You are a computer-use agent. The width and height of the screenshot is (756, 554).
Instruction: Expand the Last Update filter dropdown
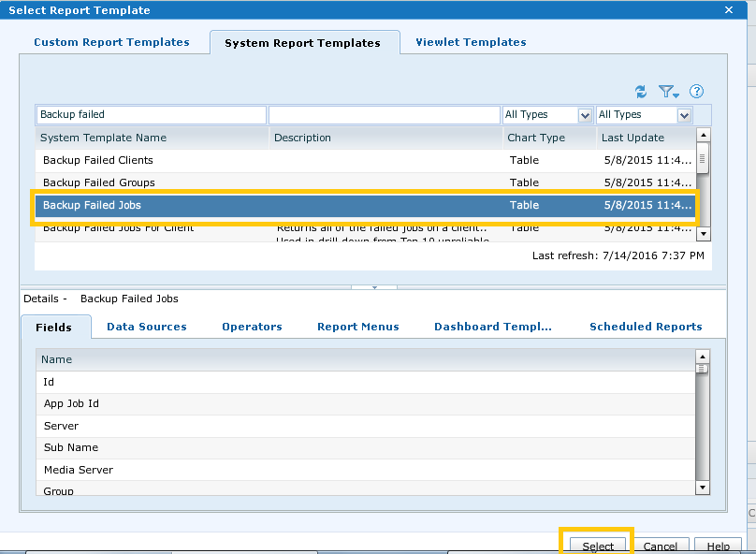(x=684, y=115)
